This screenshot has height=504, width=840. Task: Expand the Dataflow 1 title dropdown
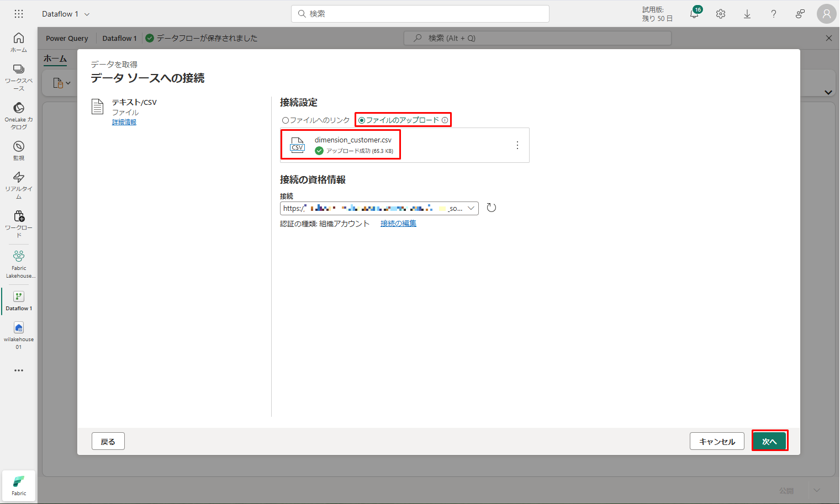(x=87, y=14)
